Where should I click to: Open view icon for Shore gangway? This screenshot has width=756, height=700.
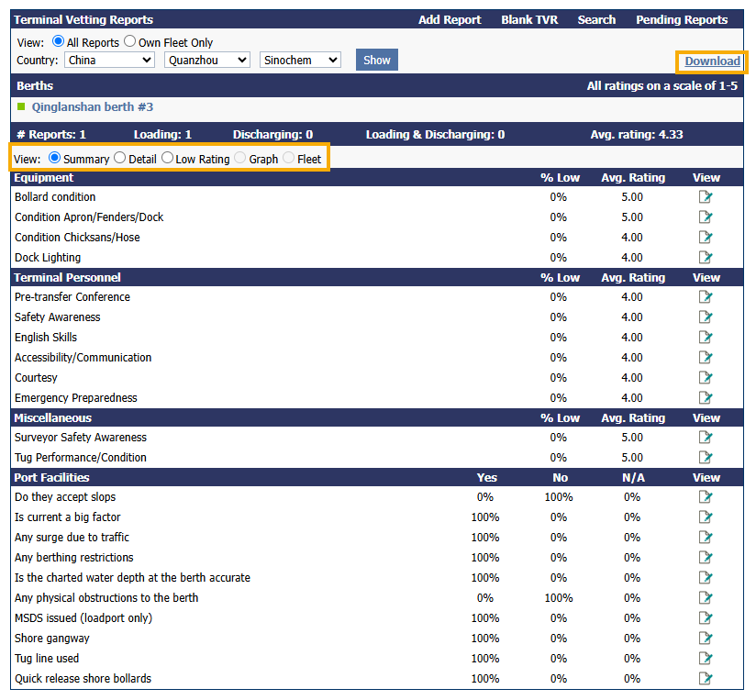(706, 639)
